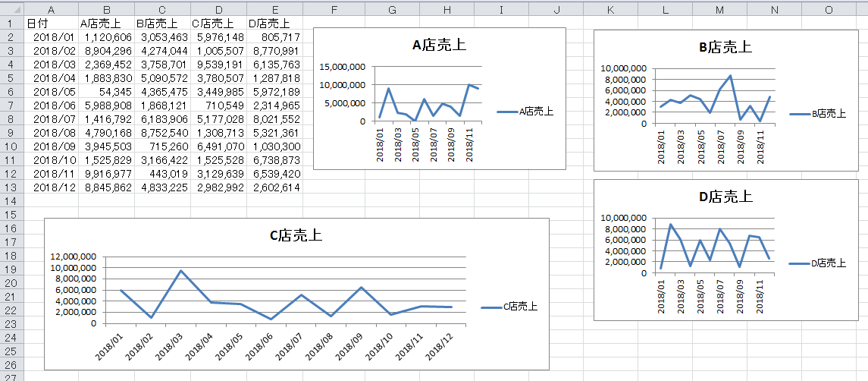Click the A店売上 chart title
Image resolution: width=868 pixels, height=381 pixels.
click(x=439, y=46)
